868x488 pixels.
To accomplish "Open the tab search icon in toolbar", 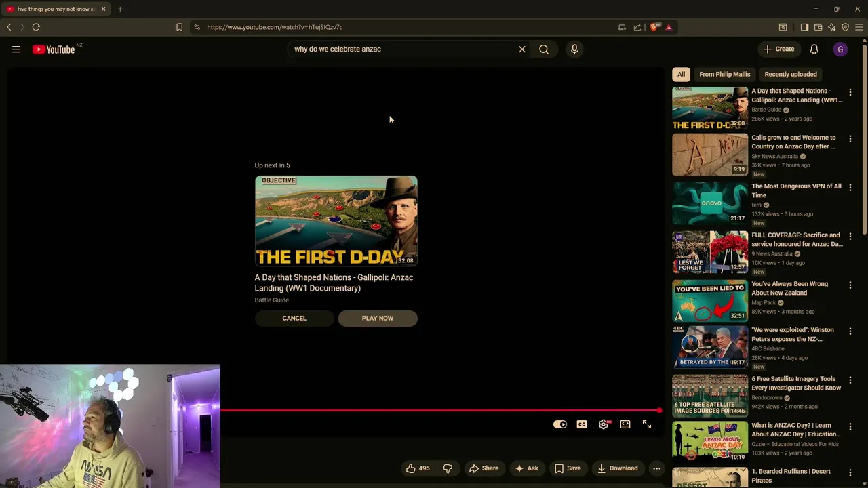I will point(783,27).
